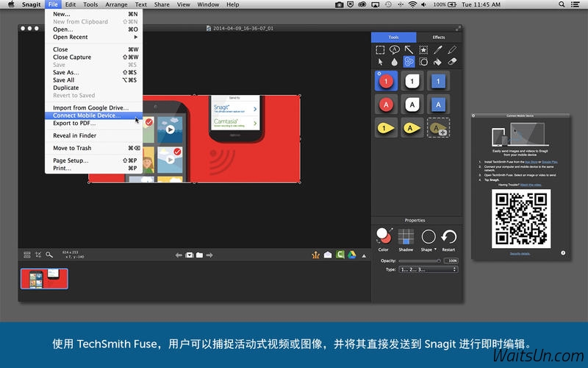The width and height of the screenshot is (588, 368).
Task: Choose the blue square letter A style
Action: pyautogui.click(x=438, y=105)
